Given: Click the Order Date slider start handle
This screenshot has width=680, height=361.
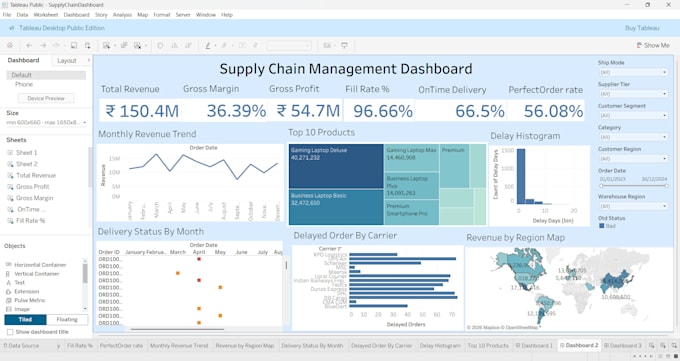Looking at the screenshot, I should 601,186.
